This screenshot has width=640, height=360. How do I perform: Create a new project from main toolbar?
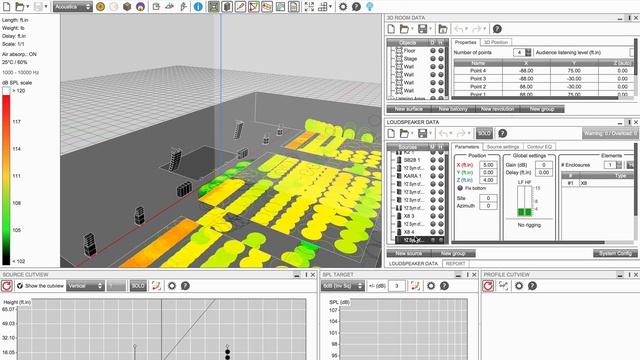[x=7, y=7]
